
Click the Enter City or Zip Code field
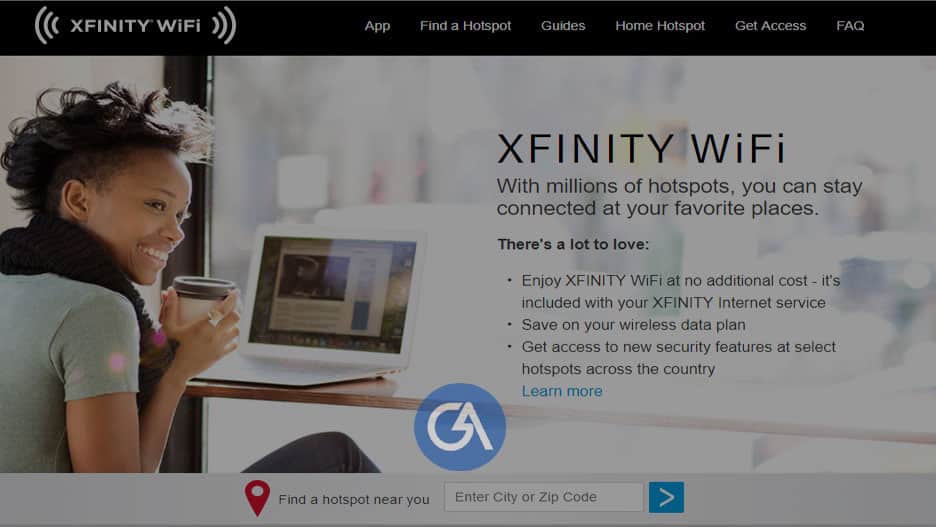point(544,497)
